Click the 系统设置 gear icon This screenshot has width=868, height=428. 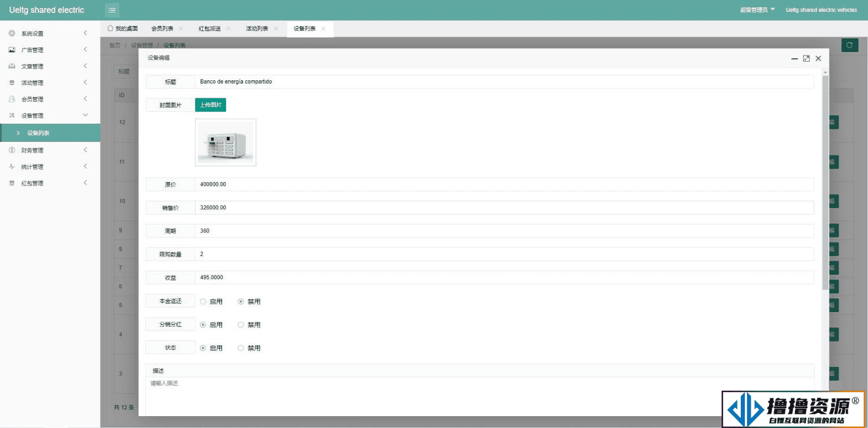point(12,33)
